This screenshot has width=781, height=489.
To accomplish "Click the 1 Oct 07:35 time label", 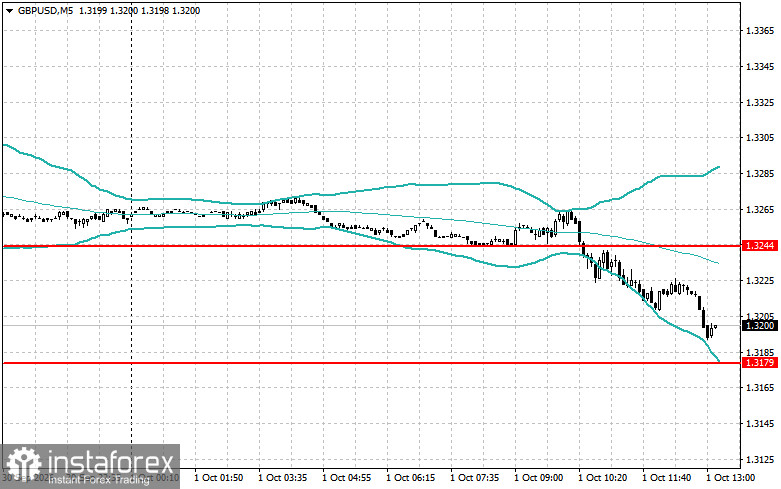I will pos(475,478).
